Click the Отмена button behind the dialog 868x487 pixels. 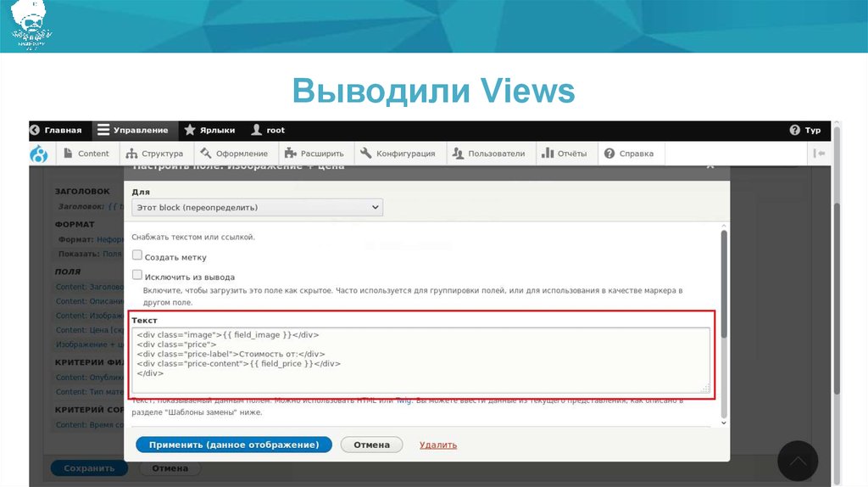pyautogui.click(x=170, y=468)
